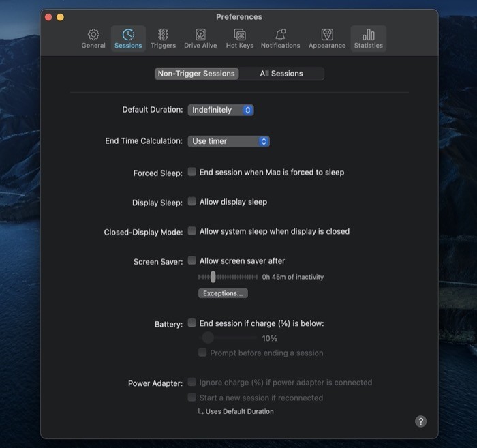This screenshot has height=448, width=477.
Task: Open the Hot Keys command icon
Action: [x=240, y=35]
